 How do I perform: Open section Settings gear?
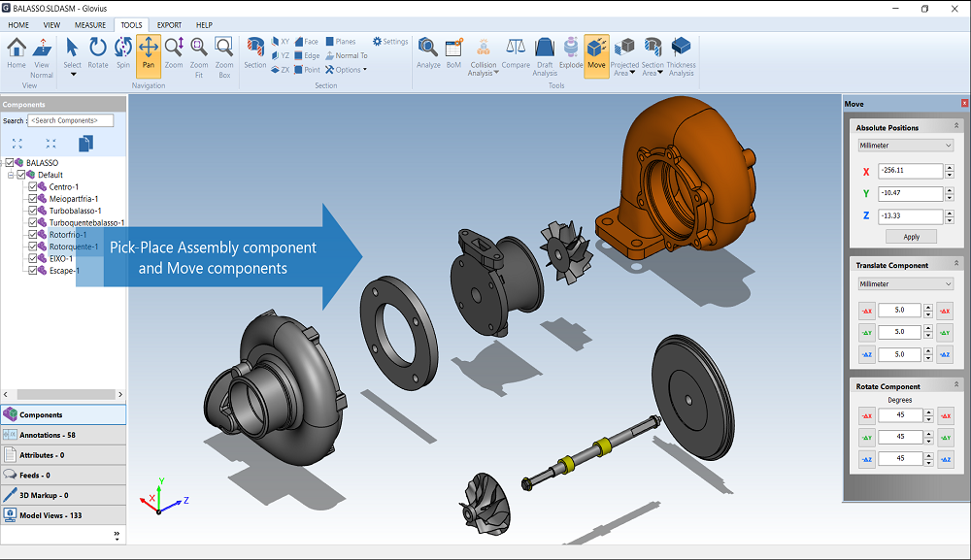pos(377,42)
